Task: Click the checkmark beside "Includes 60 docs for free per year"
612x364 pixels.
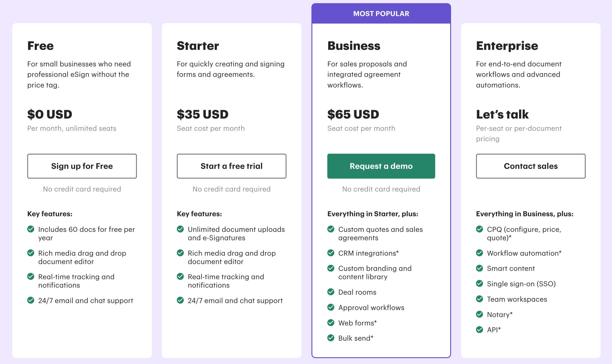Action: (30, 229)
